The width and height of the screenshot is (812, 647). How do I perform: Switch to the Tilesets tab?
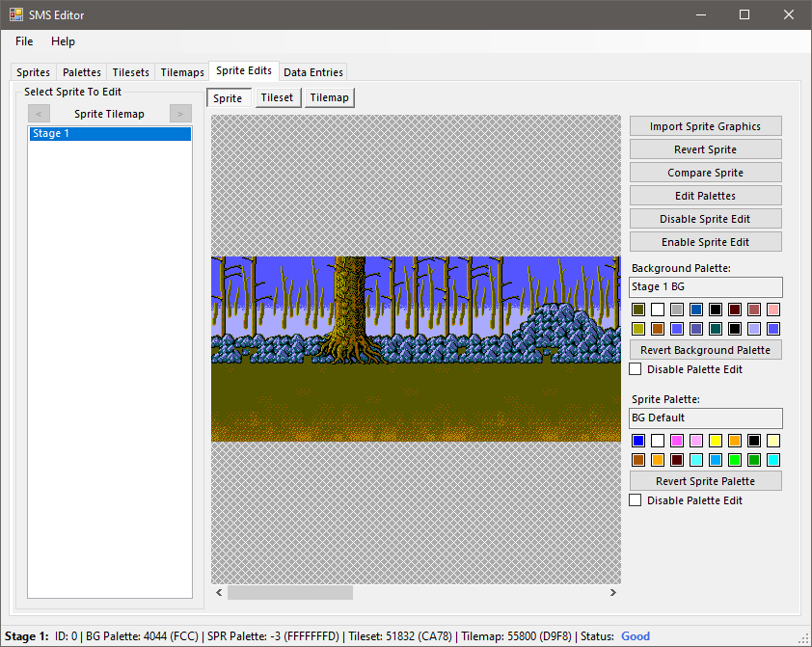tap(130, 72)
